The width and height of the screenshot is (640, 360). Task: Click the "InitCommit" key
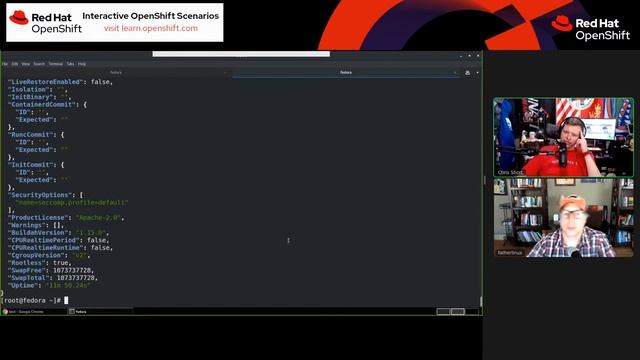pos(31,165)
